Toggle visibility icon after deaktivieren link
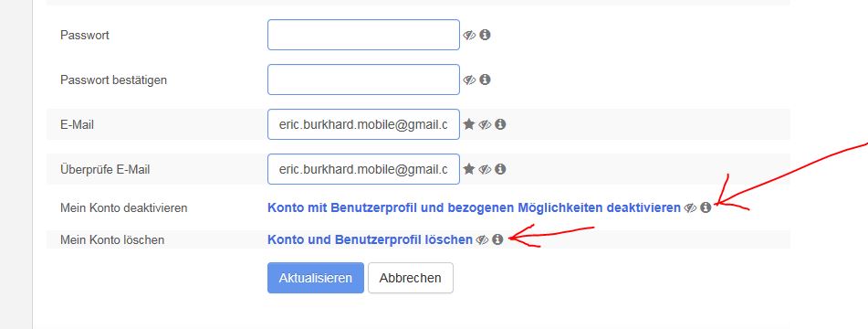The height and width of the screenshot is (329, 868). point(690,208)
